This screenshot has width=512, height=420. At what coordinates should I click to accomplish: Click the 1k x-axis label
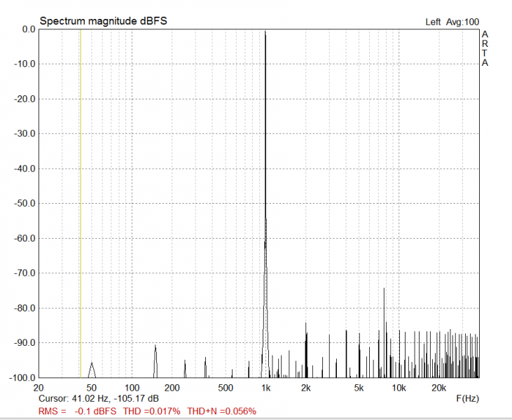pyautogui.click(x=265, y=388)
